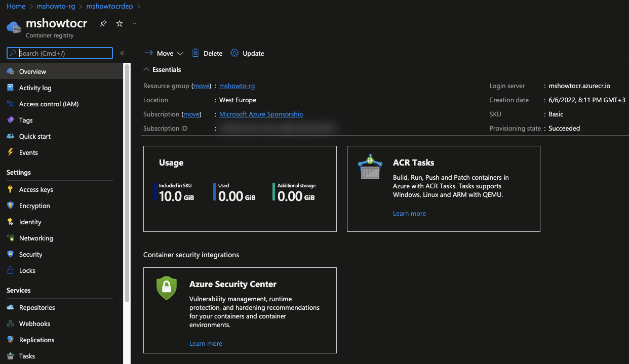
Task: Expand the Move dropdown chevron
Action: tap(180, 54)
